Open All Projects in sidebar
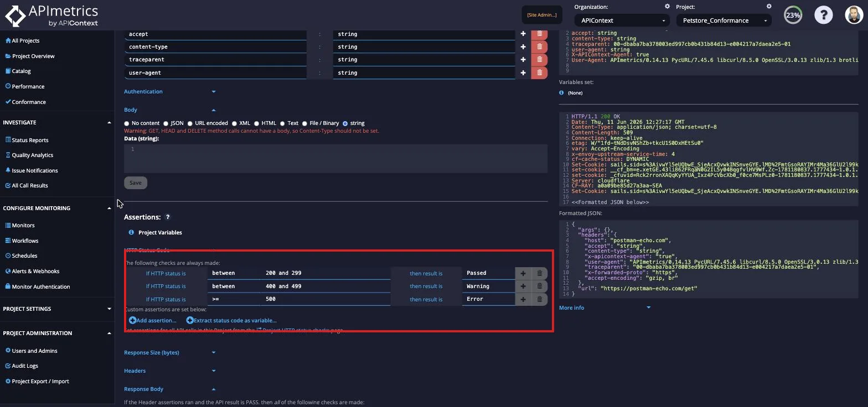The image size is (868, 407). coord(22,41)
